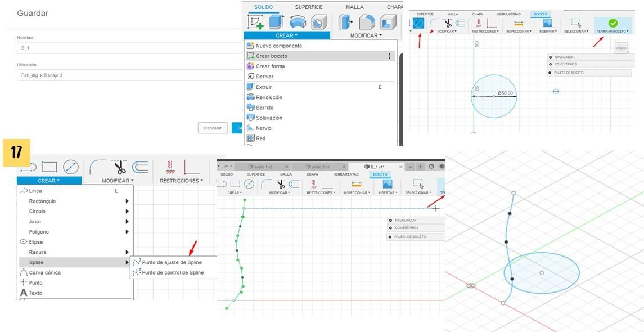Screen dimensions: 644x332
Task: Choose Extruir from the menu
Action: click(x=264, y=87)
